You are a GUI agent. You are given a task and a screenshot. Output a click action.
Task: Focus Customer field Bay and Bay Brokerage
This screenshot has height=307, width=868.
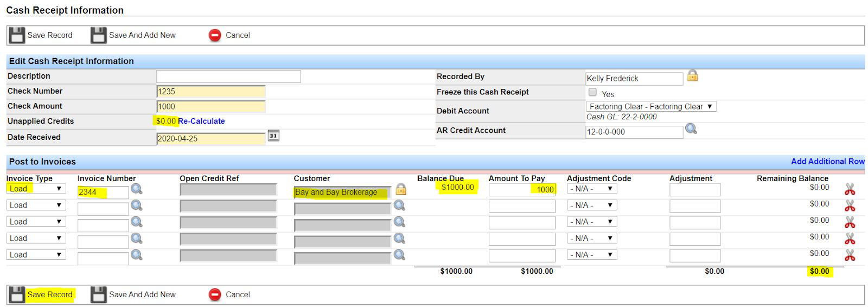pyautogui.click(x=342, y=193)
